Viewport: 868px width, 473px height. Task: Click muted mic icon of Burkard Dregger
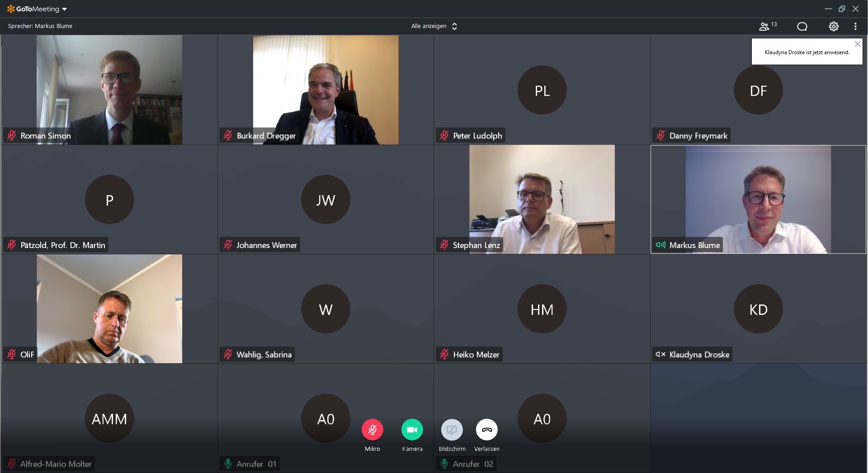pyautogui.click(x=228, y=136)
